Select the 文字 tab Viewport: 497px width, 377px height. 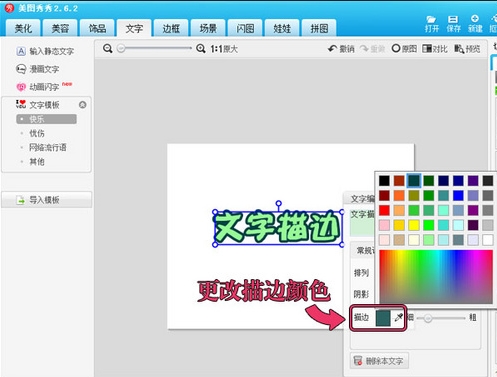point(134,28)
